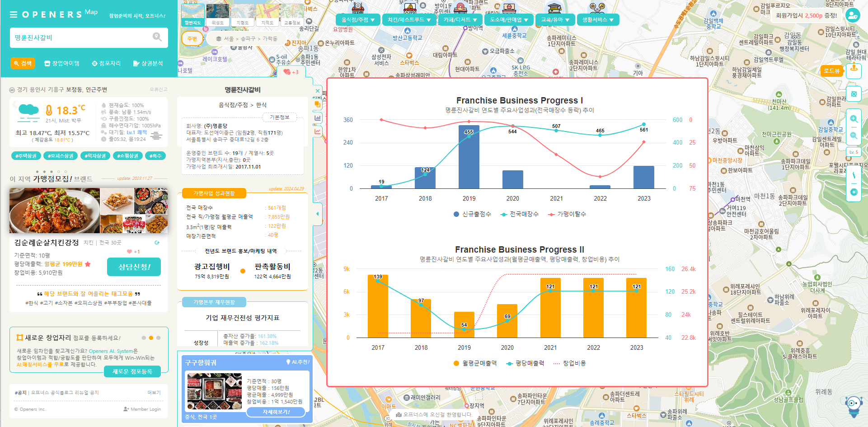Select the 상권분석 tab

click(148, 63)
